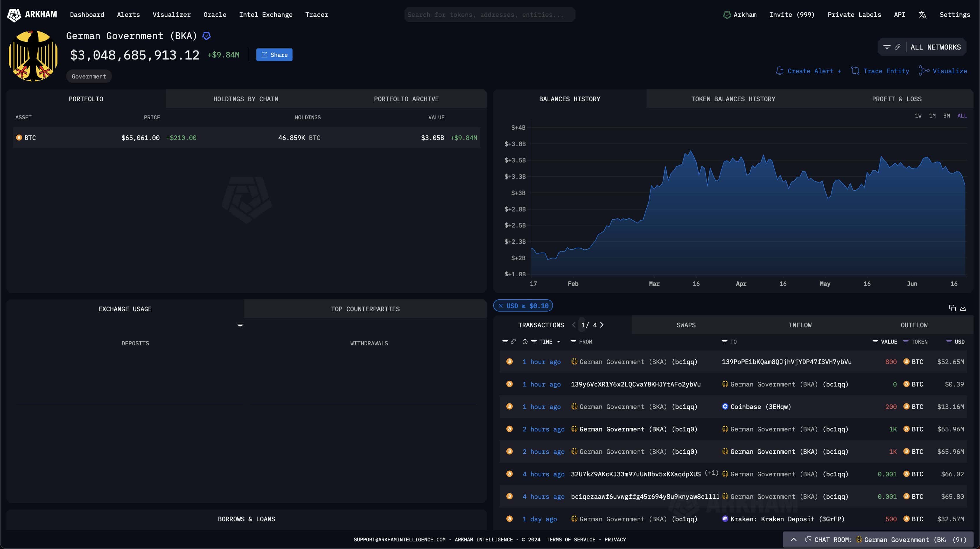980x549 pixels.
Task: Click the Coinbase (3EHqw) logo icon
Action: [725, 406]
